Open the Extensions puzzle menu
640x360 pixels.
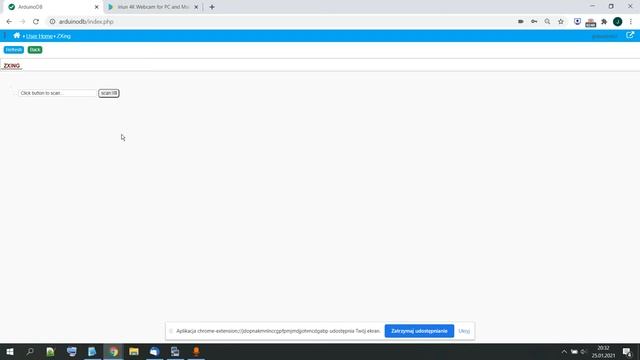point(604,22)
